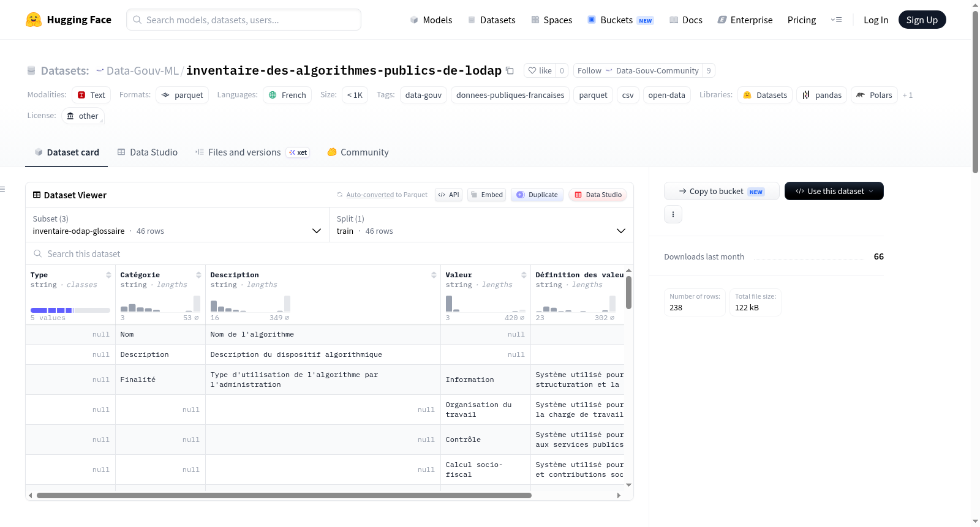Click the 'Finalité' cell
The image size is (980, 527).
(x=160, y=379)
